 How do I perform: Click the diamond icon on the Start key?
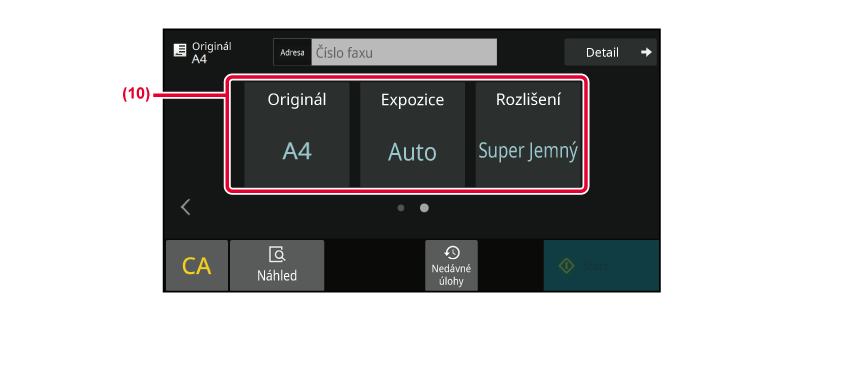click(567, 266)
